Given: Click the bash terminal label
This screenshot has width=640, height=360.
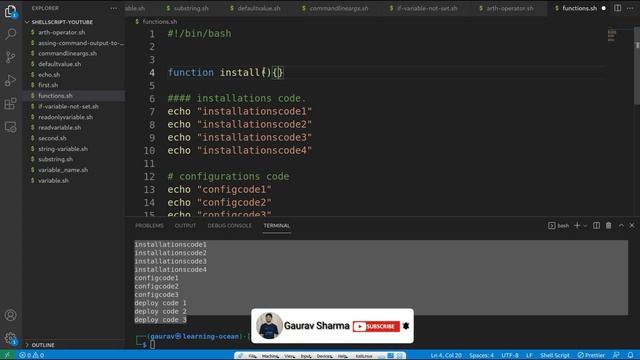Looking at the screenshot, I should [x=559, y=225].
